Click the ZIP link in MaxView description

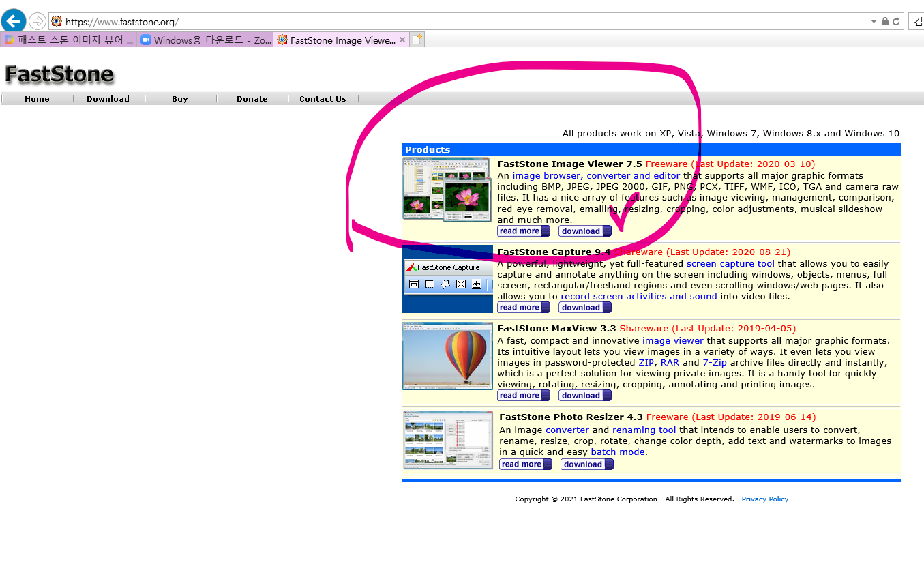coord(646,362)
